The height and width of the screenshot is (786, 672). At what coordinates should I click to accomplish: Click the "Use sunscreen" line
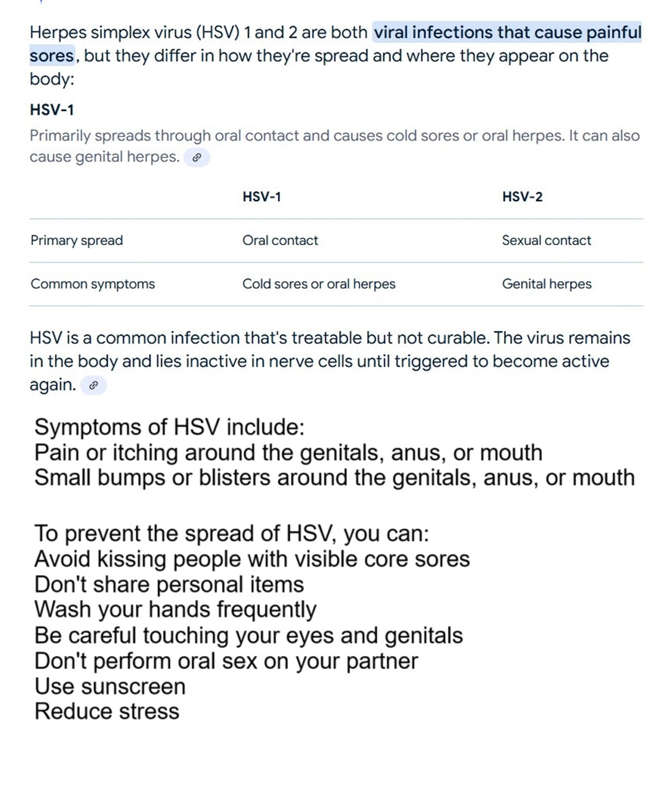pos(110,686)
